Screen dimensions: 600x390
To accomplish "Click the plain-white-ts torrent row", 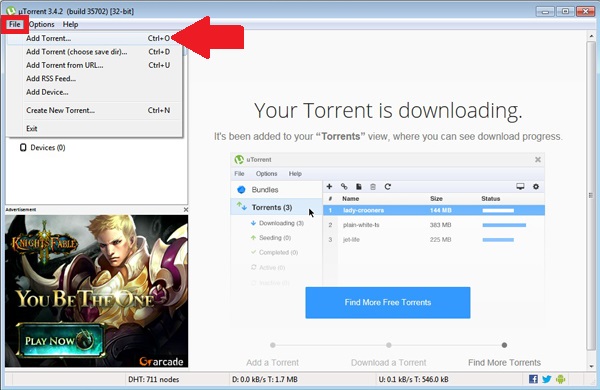I will tap(434, 225).
